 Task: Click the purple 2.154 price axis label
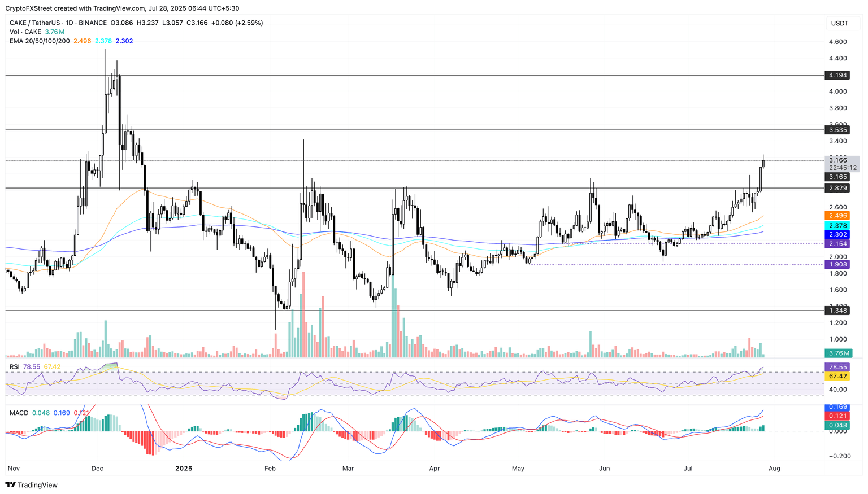(x=837, y=244)
